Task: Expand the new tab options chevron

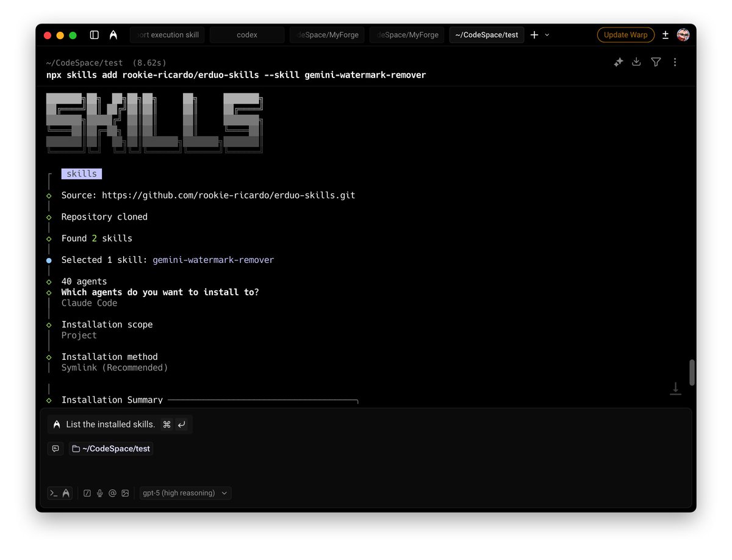Action: click(547, 35)
